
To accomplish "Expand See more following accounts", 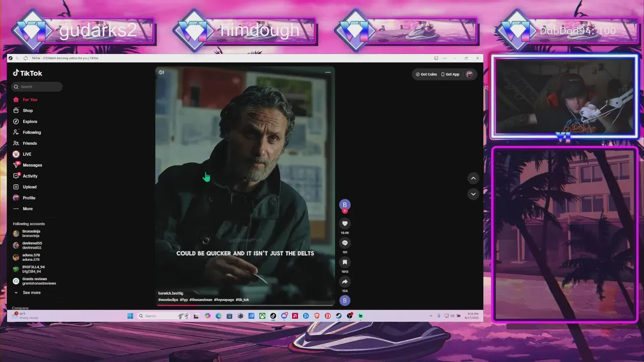I will (x=27, y=293).
